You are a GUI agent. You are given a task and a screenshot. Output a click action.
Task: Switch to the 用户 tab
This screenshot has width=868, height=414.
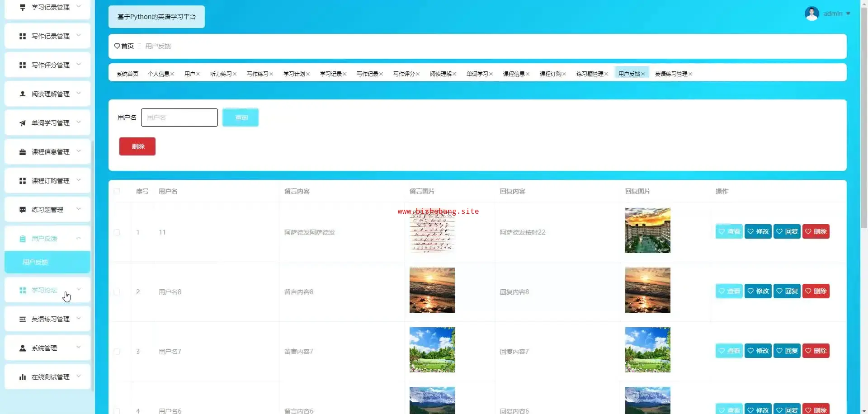pos(190,74)
